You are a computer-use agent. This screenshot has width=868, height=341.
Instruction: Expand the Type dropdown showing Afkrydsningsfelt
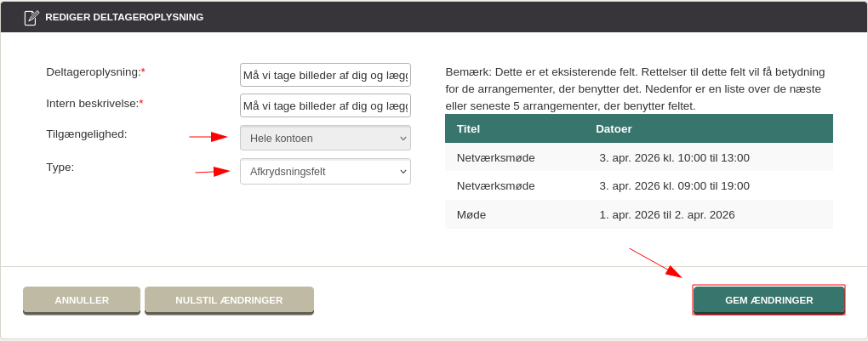click(x=325, y=172)
